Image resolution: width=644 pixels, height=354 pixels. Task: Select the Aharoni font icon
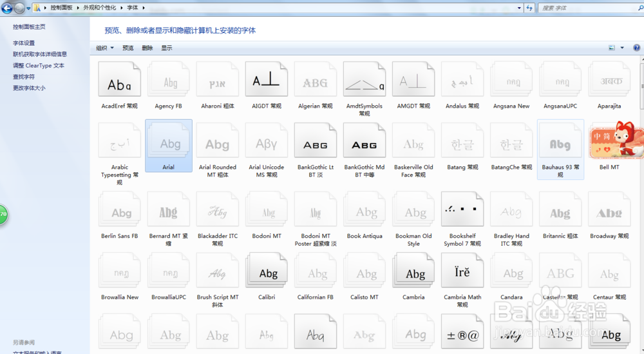point(217,79)
